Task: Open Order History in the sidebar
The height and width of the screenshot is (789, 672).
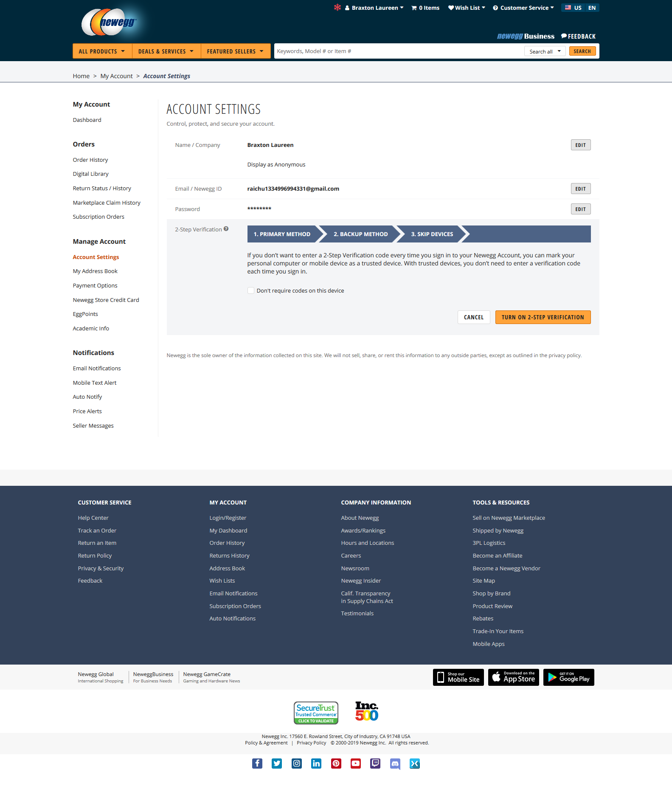Action: pos(90,160)
